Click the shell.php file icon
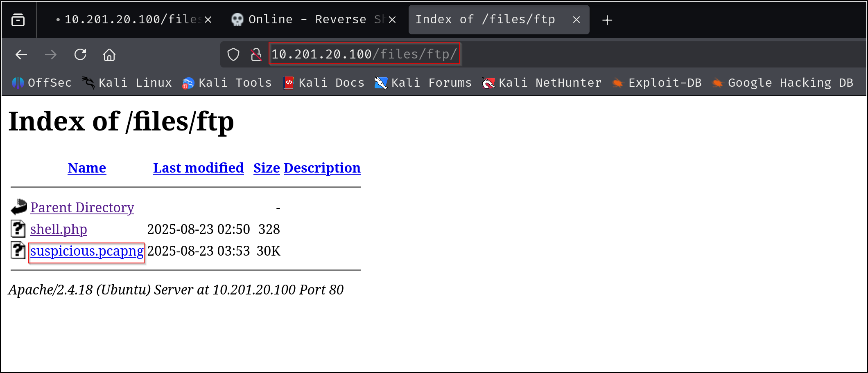This screenshot has width=868, height=373. pyautogui.click(x=18, y=229)
